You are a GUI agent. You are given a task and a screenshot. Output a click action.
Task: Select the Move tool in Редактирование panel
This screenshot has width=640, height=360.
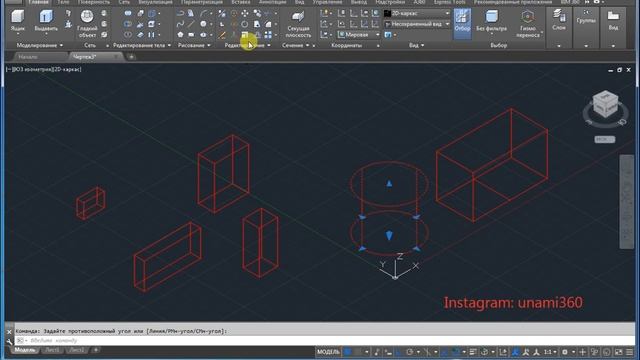point(245,13)
